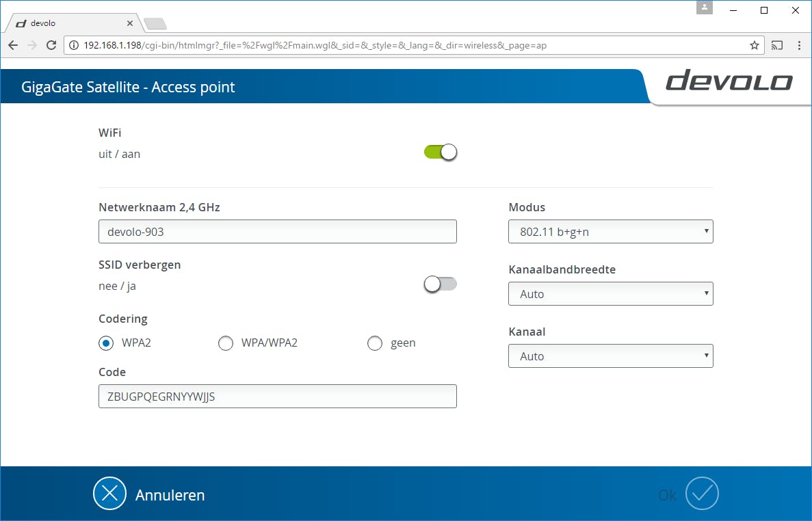Edit Netwerknaam 2,4 GHz field
This screenshot has height=521, width=812.
point(278,232)
